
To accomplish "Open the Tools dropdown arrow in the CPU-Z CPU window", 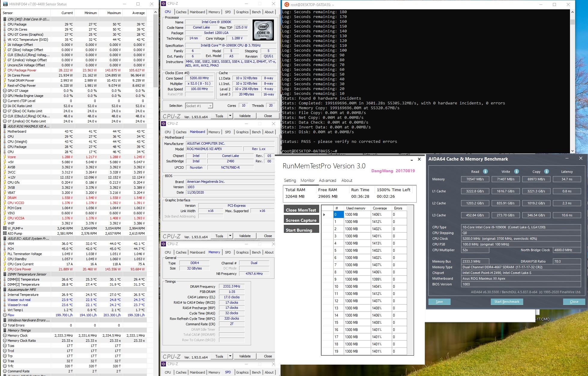I will tap(230, 116).
